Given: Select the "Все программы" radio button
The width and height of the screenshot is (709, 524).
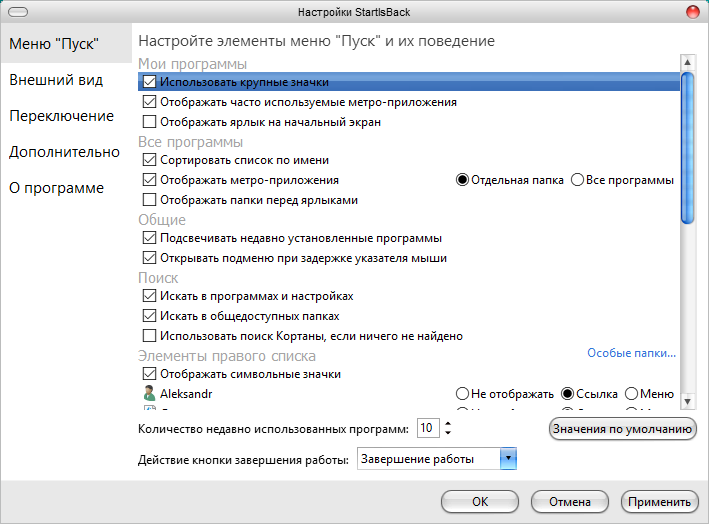Looking at the screenshot, I should [x=578, y=180].
